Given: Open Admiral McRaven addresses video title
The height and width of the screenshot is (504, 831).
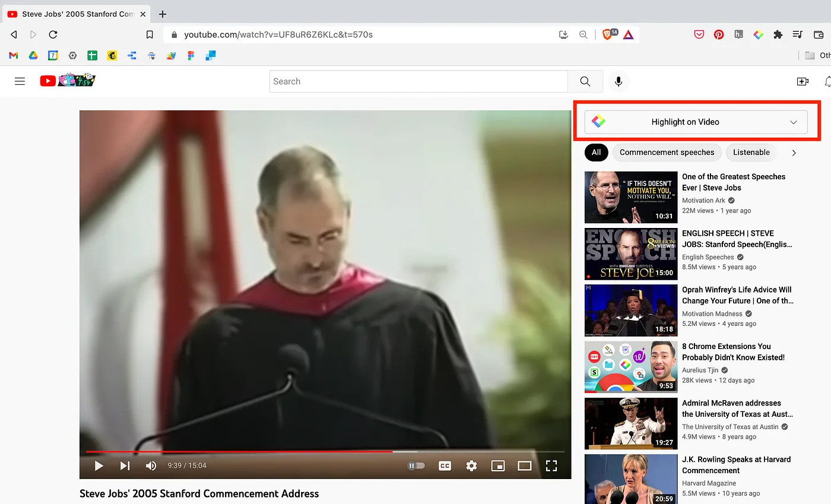Looking at the screenshot, I should point(737,408).
